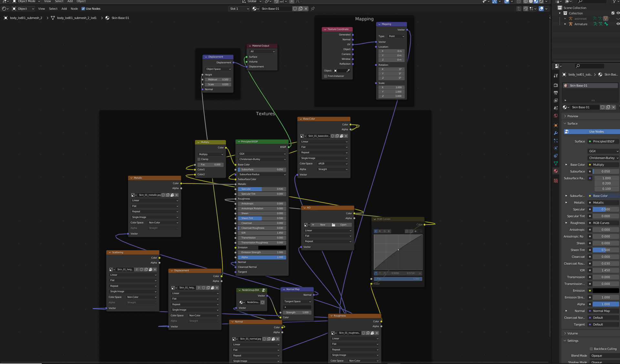This screenshot has height=364, width=620.
Task: Open the Node menu in header
Action: tap(74, 9)
